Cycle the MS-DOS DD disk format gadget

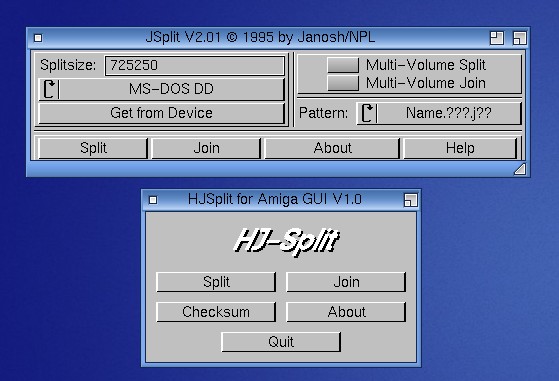[x=161, y=89]
